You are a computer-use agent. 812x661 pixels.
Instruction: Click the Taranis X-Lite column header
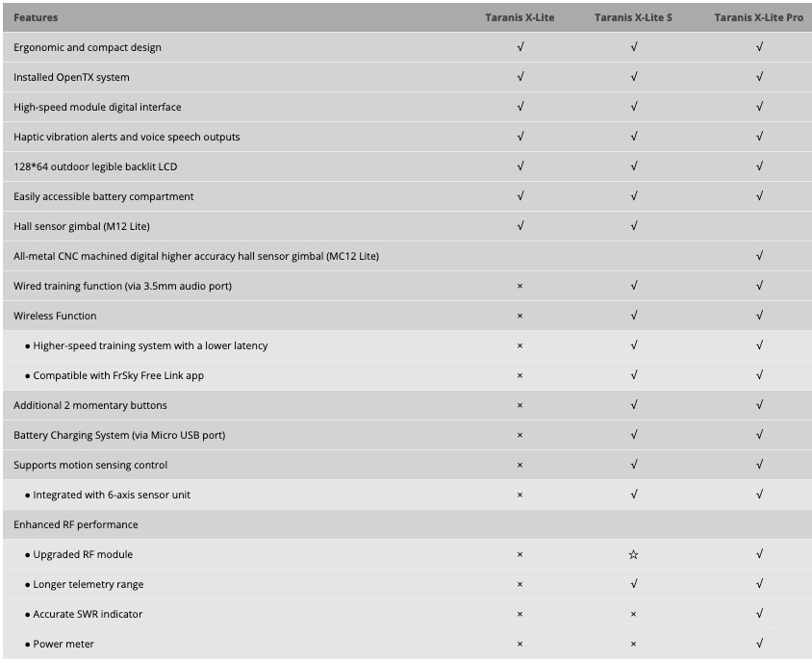520,17
